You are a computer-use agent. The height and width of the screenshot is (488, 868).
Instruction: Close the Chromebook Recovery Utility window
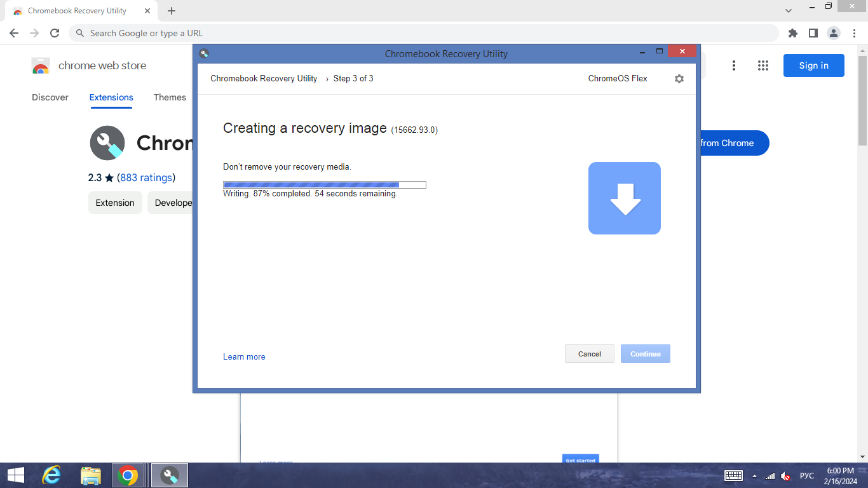click(682, 51)
